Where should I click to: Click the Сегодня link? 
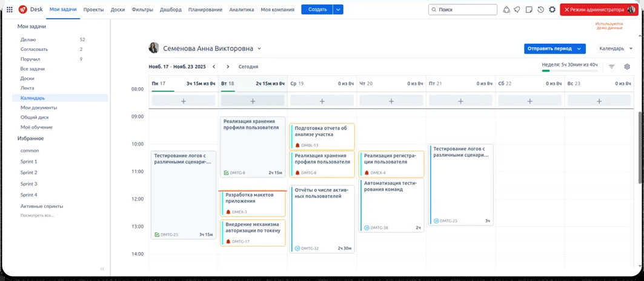(248, 67)
